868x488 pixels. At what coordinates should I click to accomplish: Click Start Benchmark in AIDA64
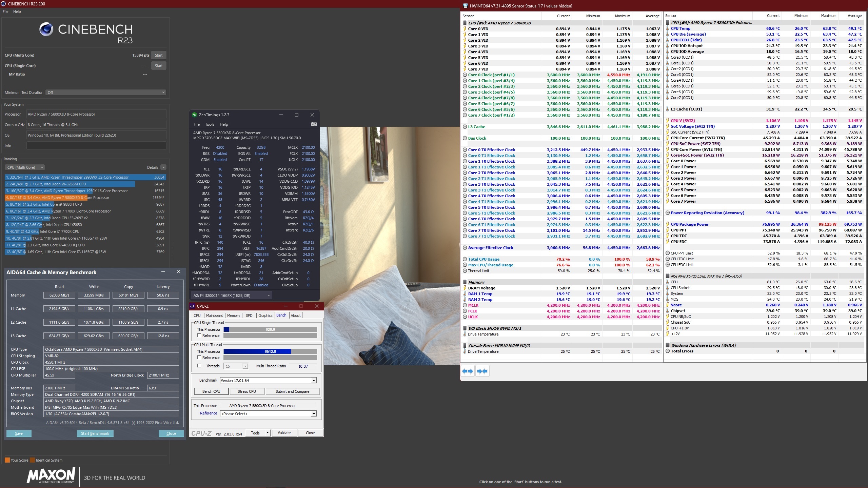[x=95, y=433]
